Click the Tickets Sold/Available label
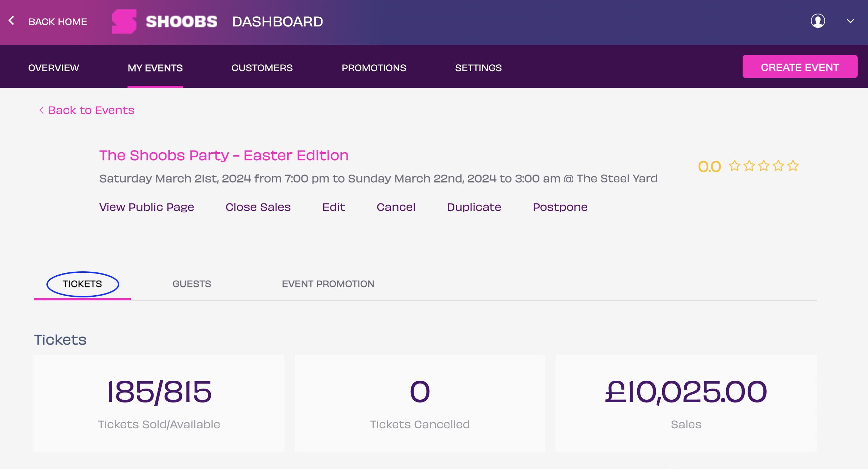Screen dimensions: 868x469 (159, 424)
